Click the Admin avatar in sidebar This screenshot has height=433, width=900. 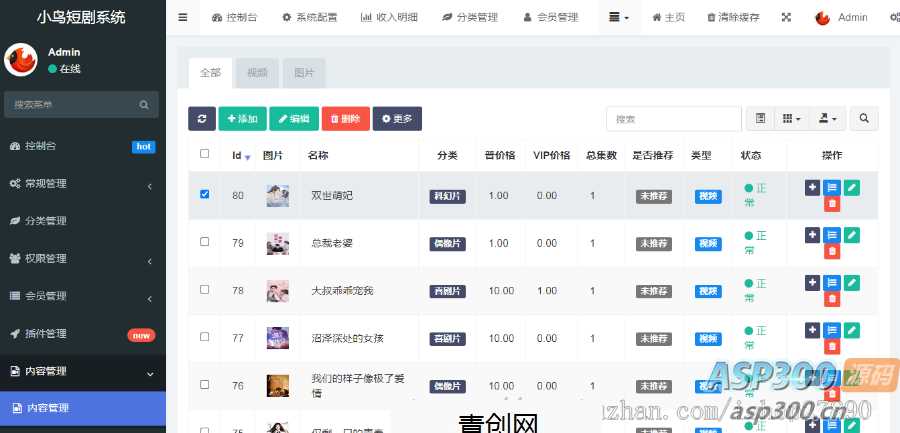[x=21, y=60]
